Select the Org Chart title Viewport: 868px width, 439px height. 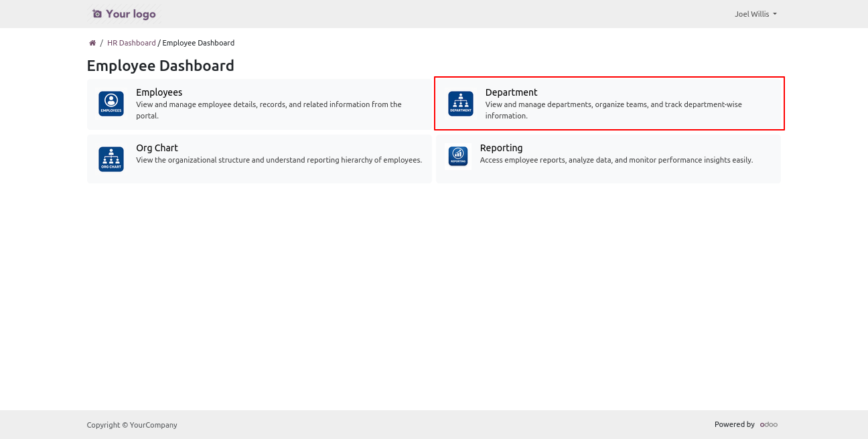(157, 148)
